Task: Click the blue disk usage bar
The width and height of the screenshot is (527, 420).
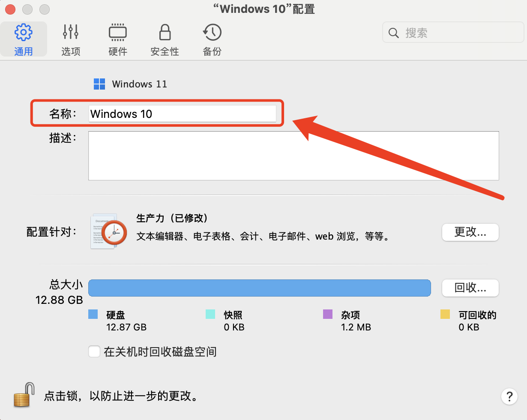Action: pos(259,288)
